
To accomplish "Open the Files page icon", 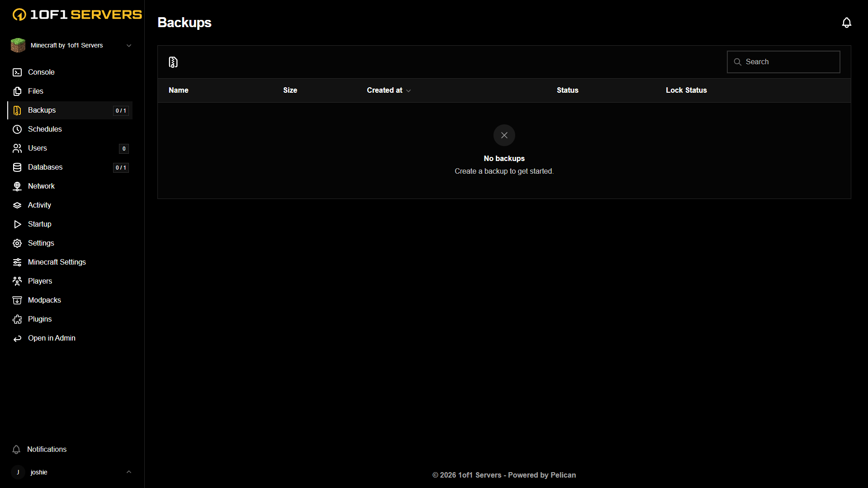I will tap(17, 91).
